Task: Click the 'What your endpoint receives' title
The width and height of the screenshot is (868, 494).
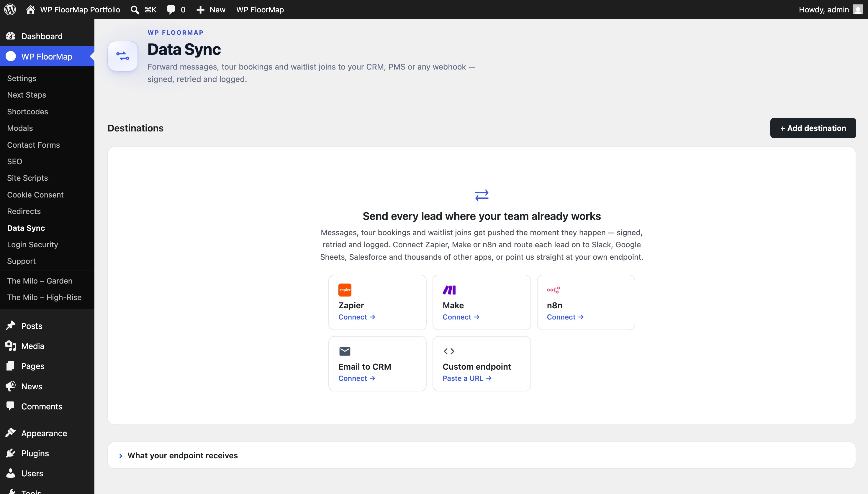Action: [x=182, y=455]
